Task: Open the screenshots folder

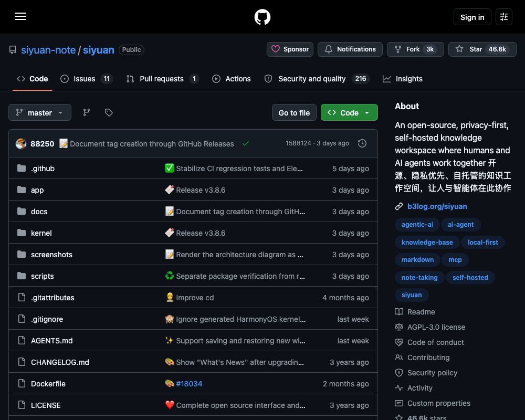Action: coord(51,255)
